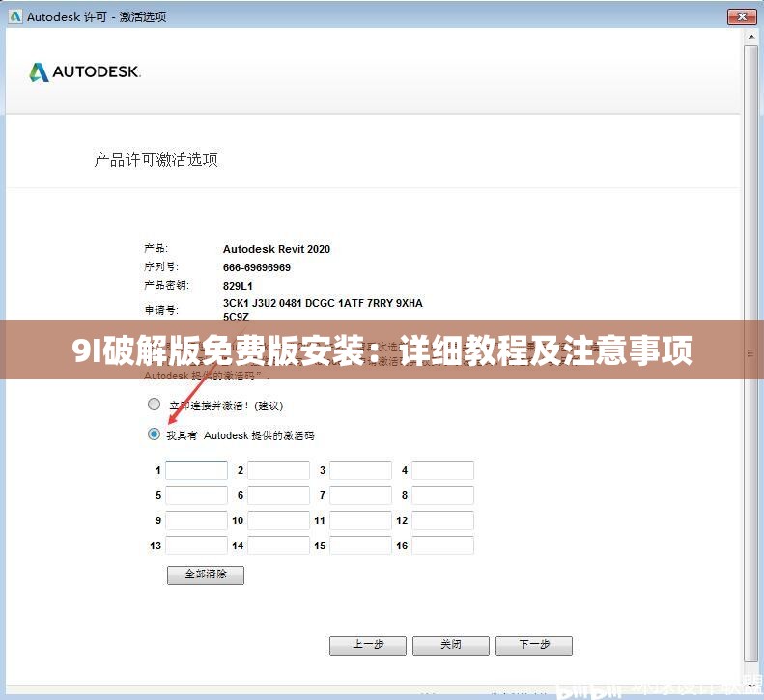Click the 关闭 button

[450, 645]
